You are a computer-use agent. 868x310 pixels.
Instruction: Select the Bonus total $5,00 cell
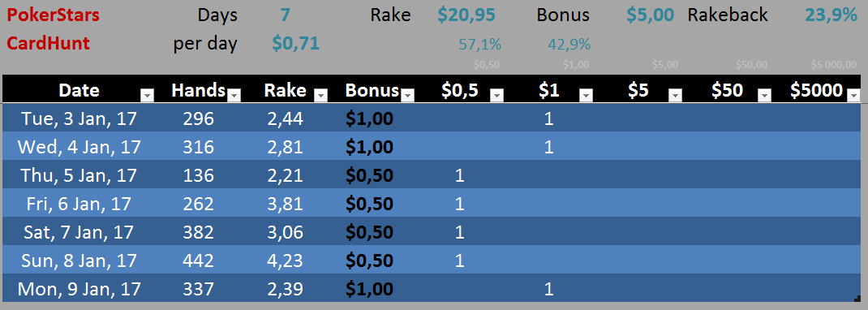point(650,15)
